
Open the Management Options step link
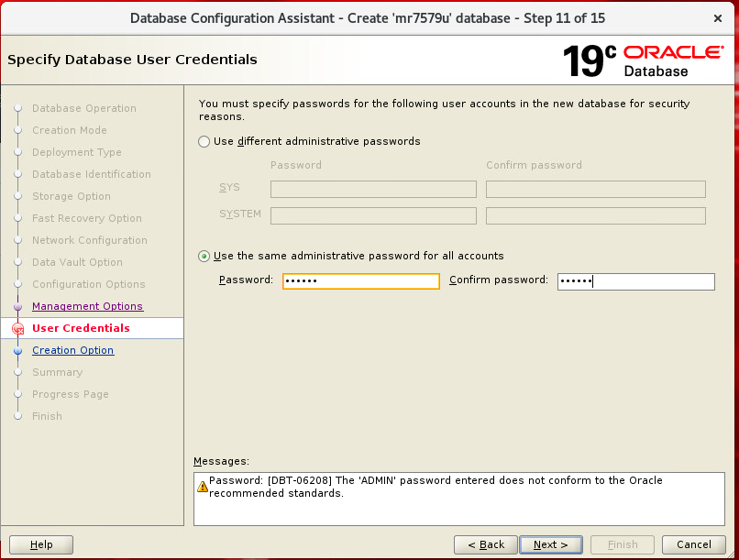point(88,306)
